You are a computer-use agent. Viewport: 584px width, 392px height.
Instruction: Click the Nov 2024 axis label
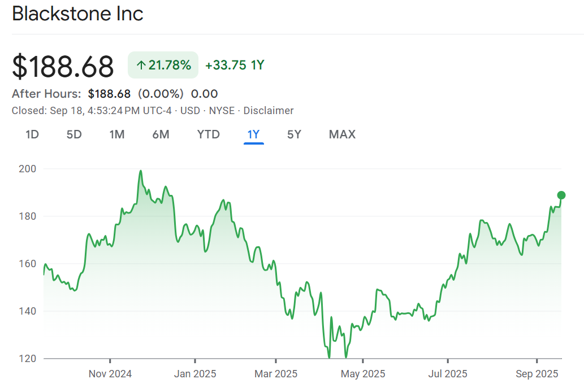tap(110, 374)
